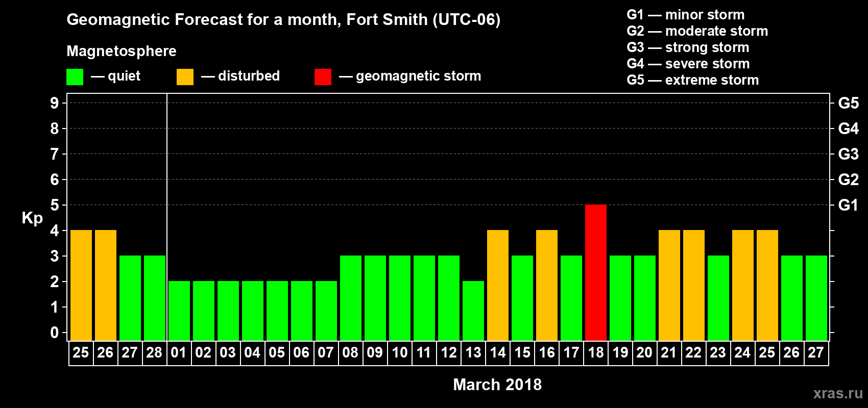Click the yellow bar above date 21

[669, 286]
